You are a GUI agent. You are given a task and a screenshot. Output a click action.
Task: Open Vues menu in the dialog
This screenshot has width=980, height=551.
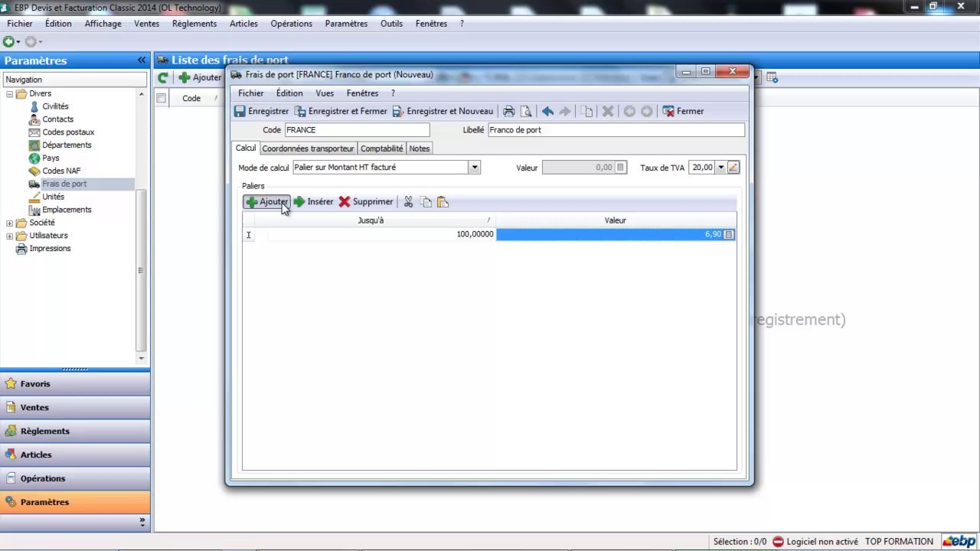tap(325, 93)
